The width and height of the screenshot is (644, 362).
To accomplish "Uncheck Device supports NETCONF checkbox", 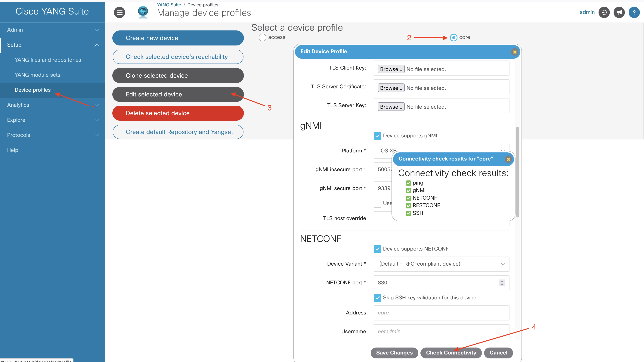I will tap(377, 249).
